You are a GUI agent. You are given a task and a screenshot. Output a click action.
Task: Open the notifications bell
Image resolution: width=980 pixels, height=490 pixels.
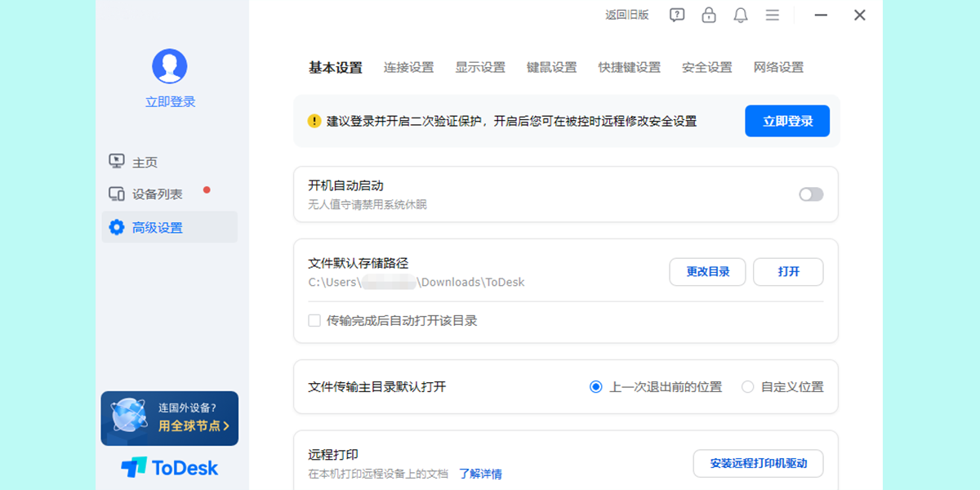click(741, 15)
